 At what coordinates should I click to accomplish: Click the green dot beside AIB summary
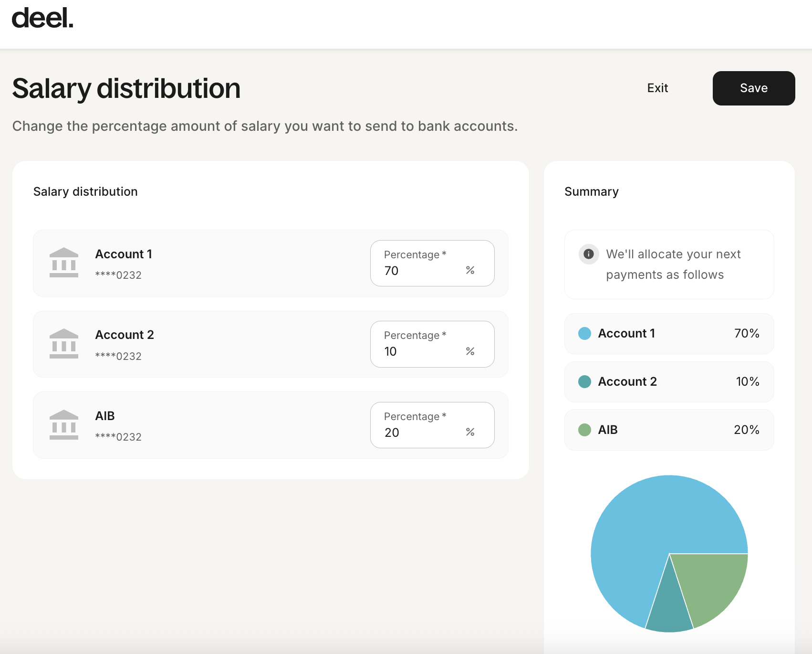[x=584, y=430]
